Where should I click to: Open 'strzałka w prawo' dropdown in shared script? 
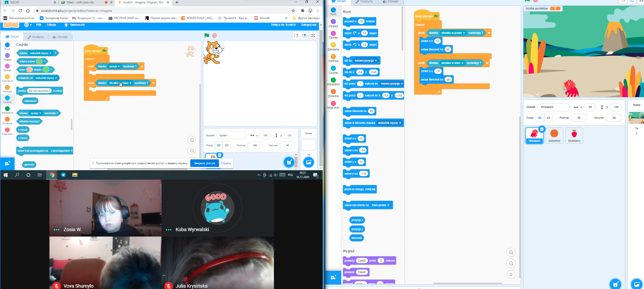(x=120, y=83)
